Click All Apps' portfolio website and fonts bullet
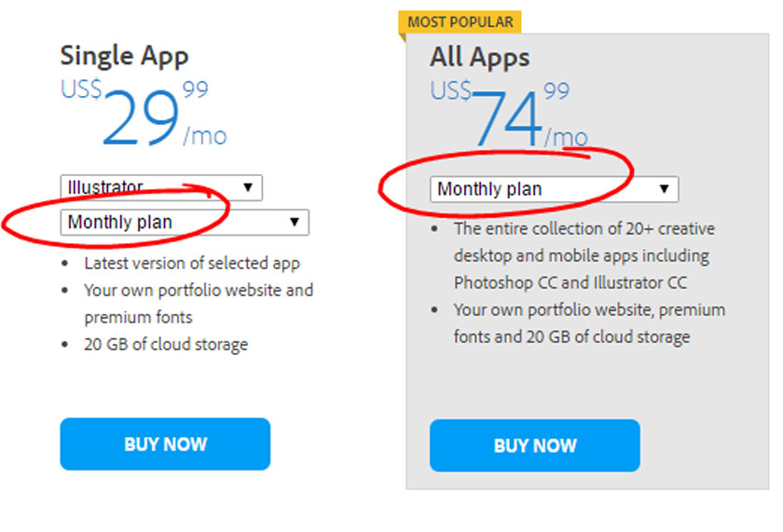Viewport: 783px width, 532px height. [589, 322]
